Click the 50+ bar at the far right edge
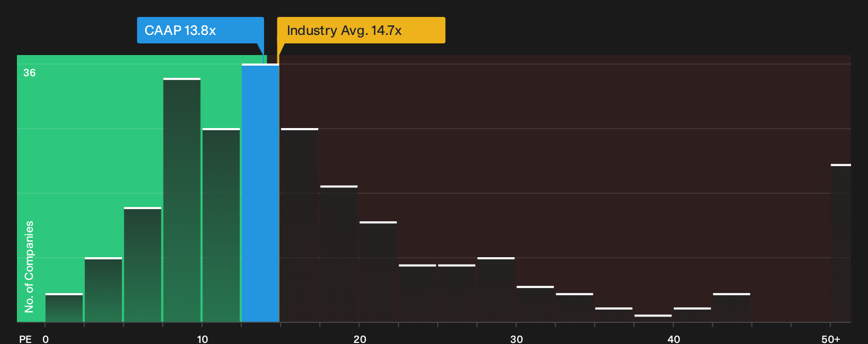Screen dimensions: 868x344 pyautogui.click(x=841, y=243)
